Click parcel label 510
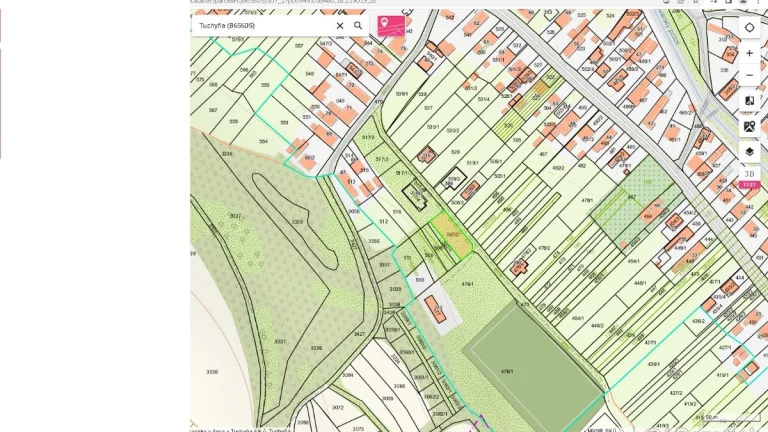The height and width of the screenshot is (432, 768). [x=419, y=280]
